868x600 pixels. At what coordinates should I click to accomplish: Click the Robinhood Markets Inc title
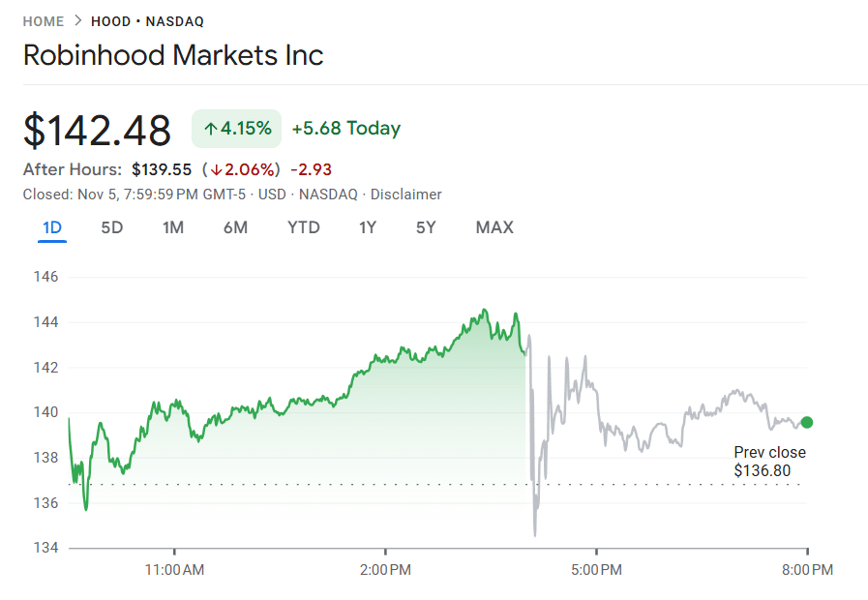[x=173, y=55]
